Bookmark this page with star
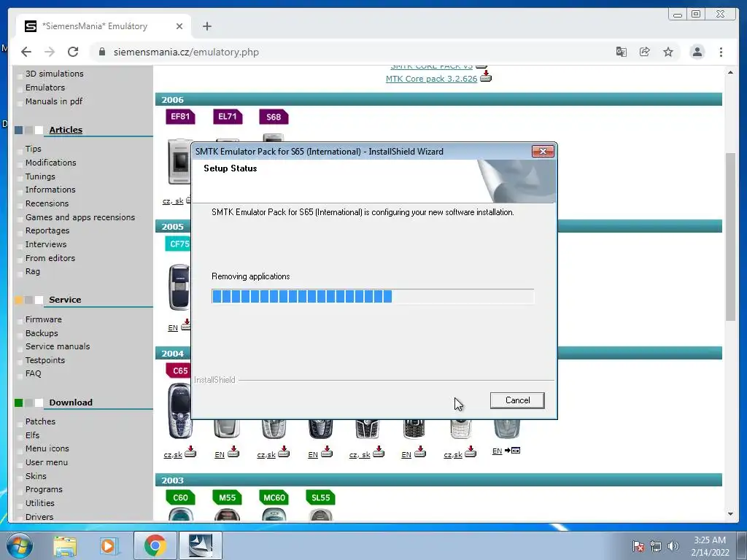The image size is (747, 560). [668, 52]
